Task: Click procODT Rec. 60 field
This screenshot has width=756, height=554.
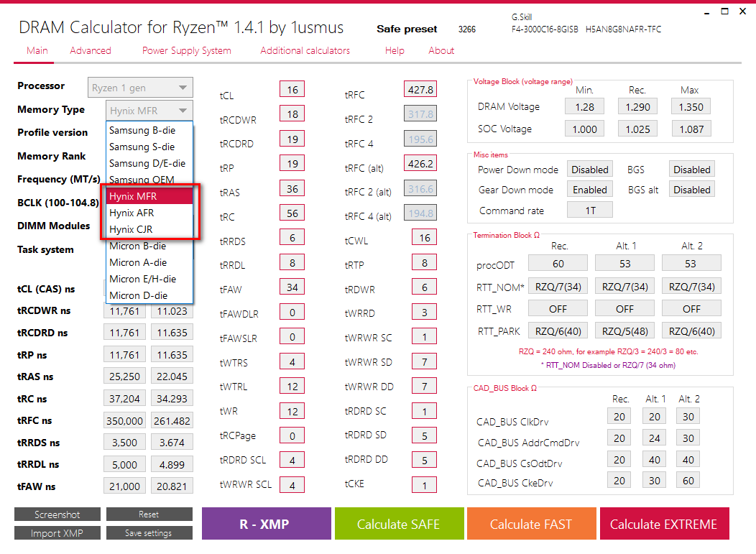Action: point(558,264)
